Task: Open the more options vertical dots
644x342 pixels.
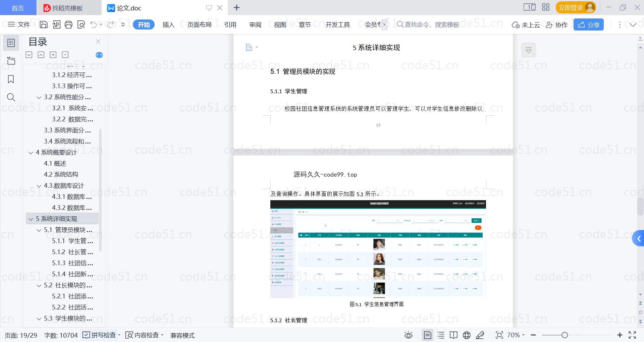Action: (x=620, y=24)
